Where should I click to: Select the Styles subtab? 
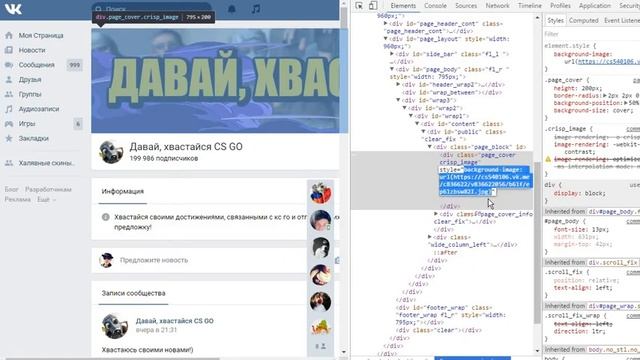pyautogui.click(x=555, y=20)
